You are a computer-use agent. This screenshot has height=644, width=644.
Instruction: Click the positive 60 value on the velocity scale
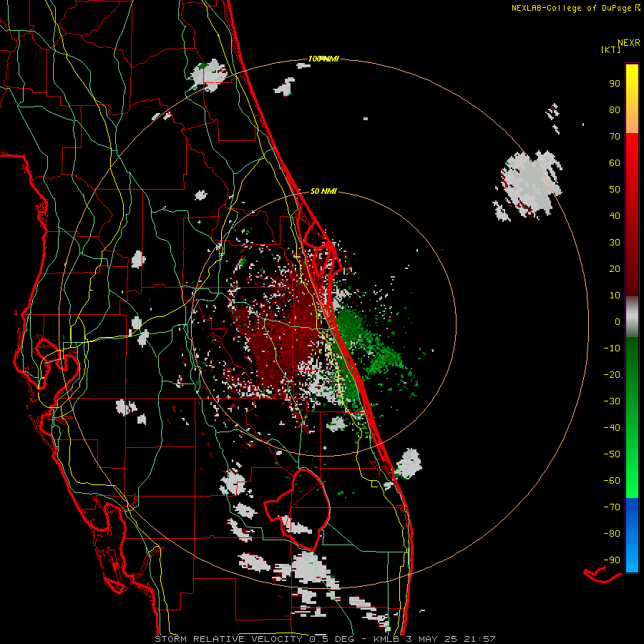coord(615,163)
